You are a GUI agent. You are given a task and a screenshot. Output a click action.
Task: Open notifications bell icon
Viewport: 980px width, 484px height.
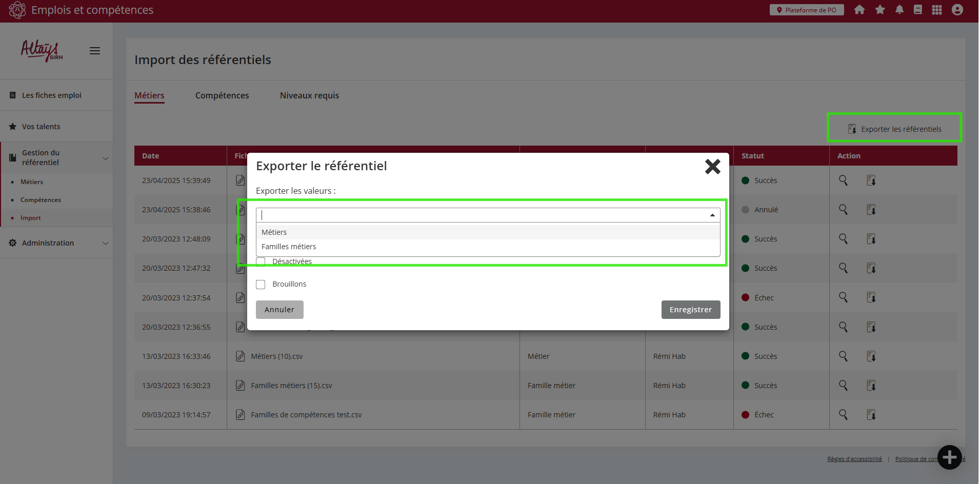coord(899,10)
